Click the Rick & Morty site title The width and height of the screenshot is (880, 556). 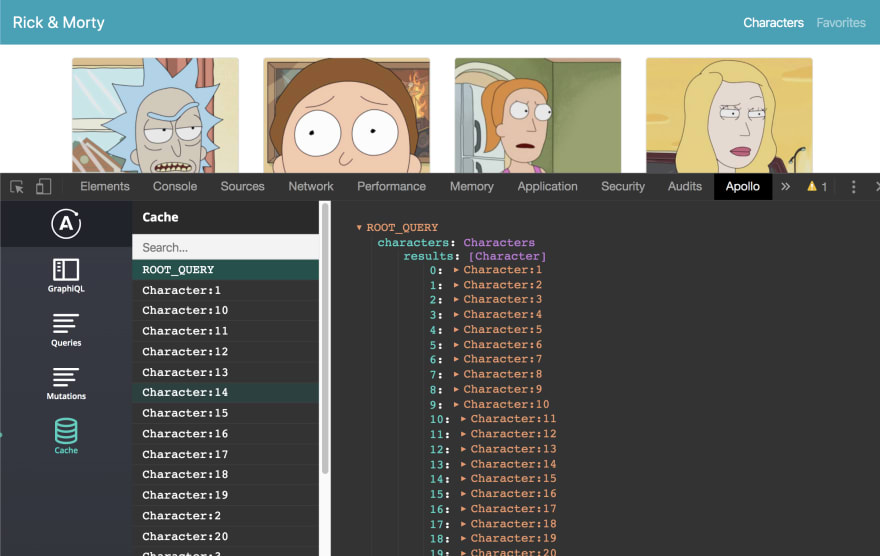click(58, 22)
